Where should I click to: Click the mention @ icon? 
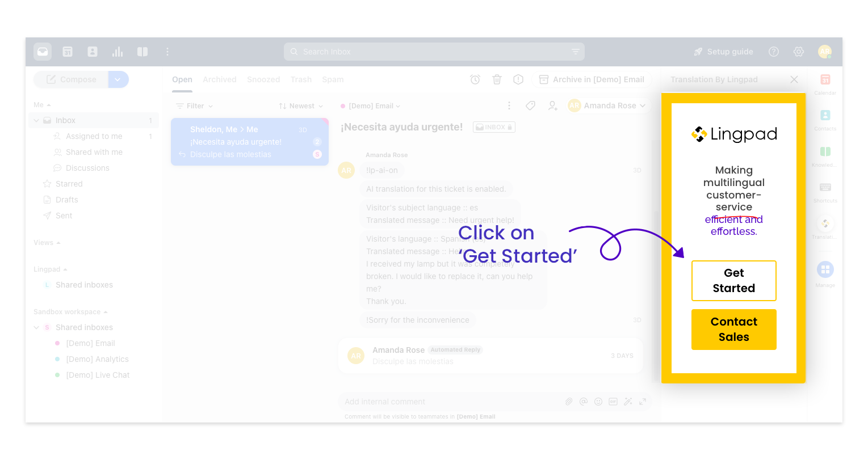583,402
